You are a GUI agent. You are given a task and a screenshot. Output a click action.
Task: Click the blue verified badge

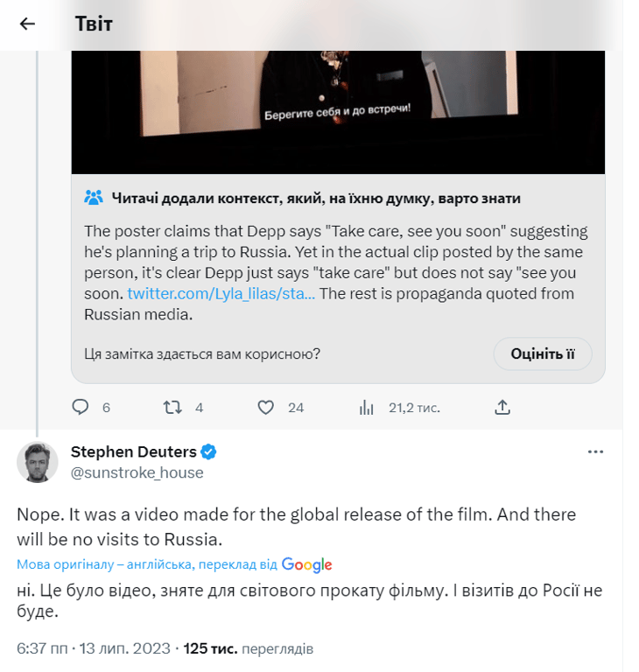tap(209, 451)
